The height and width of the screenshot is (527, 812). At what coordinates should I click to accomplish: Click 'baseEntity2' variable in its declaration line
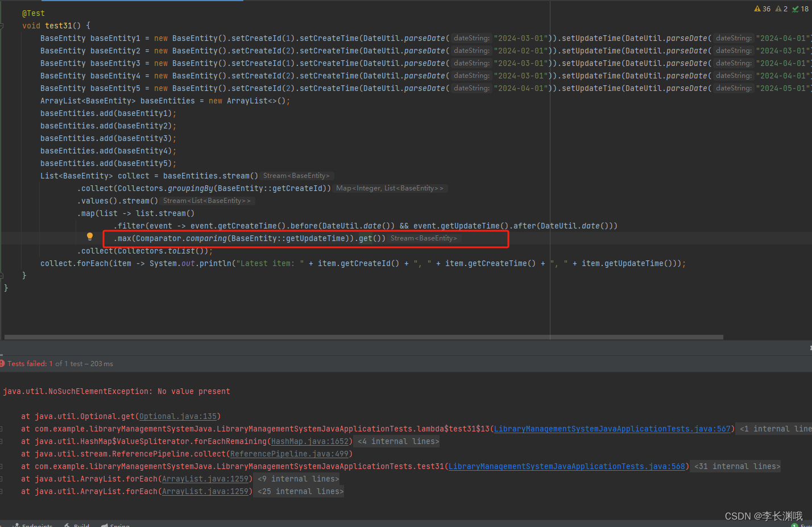[x=115, y=51]
